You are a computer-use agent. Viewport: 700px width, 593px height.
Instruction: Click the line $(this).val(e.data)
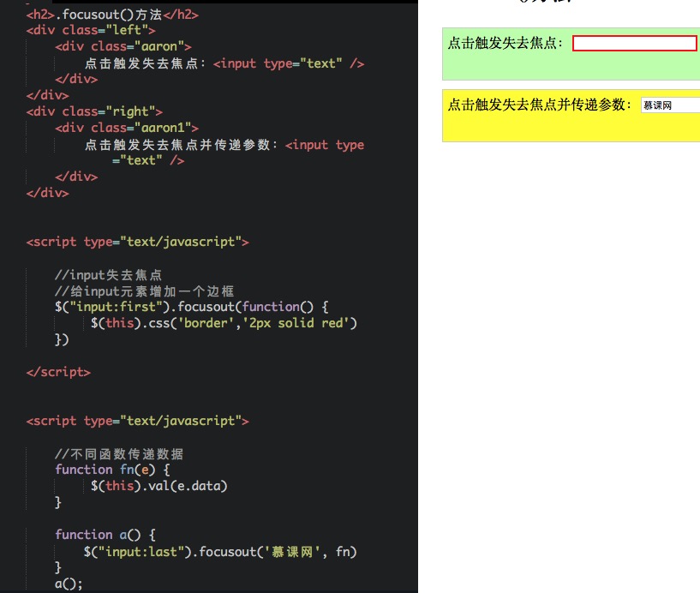(x=159, y=486)
